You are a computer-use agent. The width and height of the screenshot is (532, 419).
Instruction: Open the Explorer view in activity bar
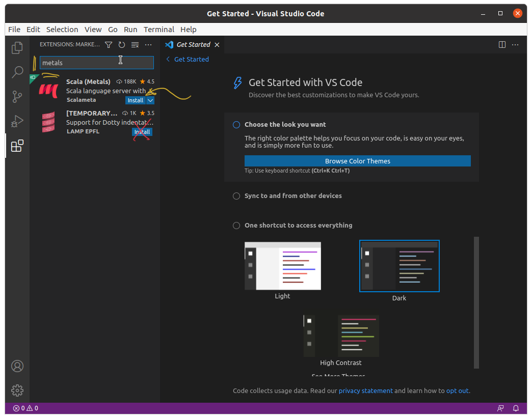point(17,48)
